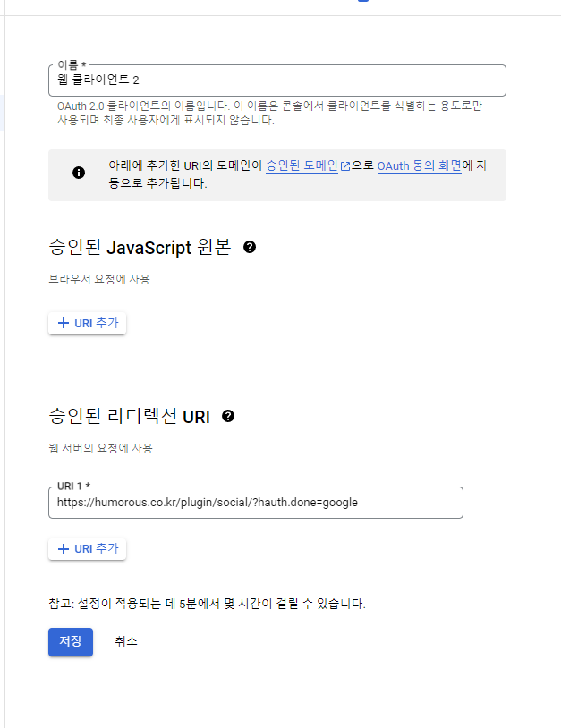Click the 이름 client name input field
Viewport: 561px width, 728px height.
tap(276, 80)
